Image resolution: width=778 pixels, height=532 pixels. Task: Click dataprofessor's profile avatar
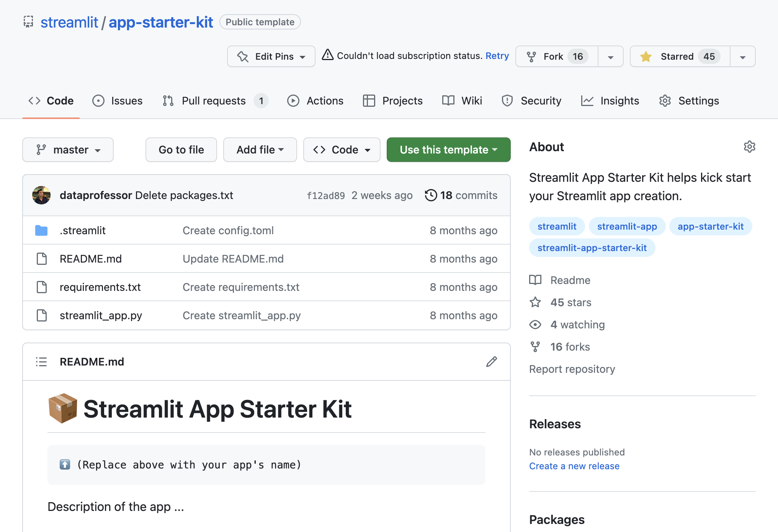click(x=41, y=195)
